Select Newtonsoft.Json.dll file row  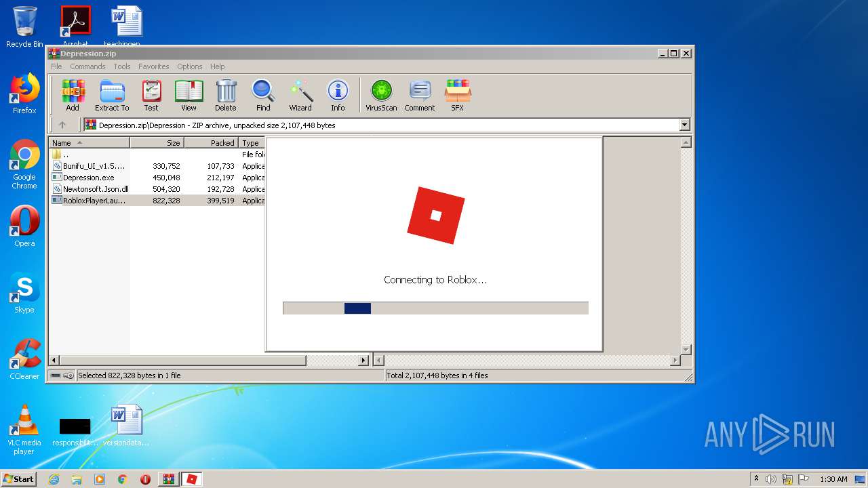[x=157, y=189]
